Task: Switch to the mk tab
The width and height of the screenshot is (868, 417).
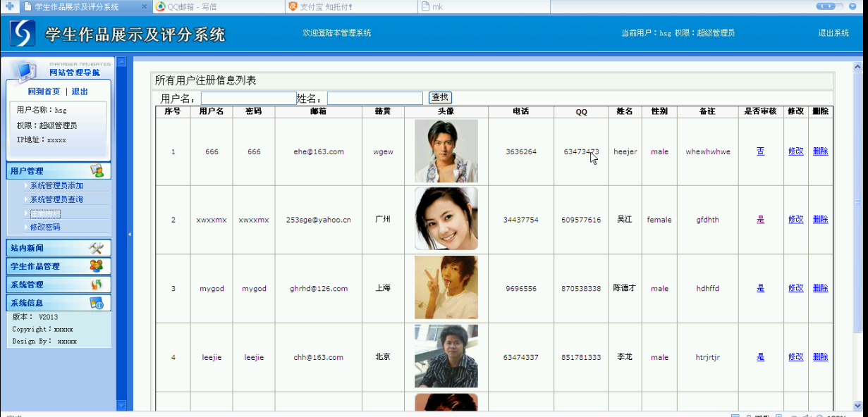Action: point(483,6)
